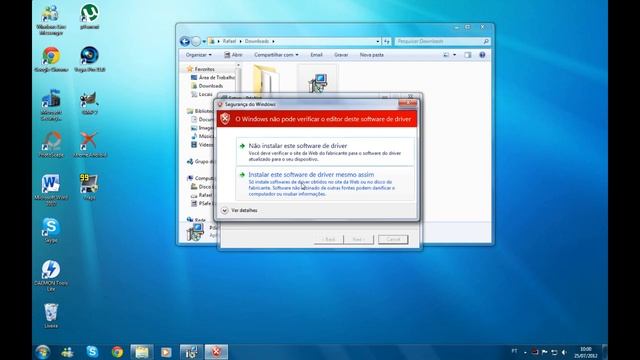
Task: Switch to Explorer window in taskbar
Action: point(142,352)
